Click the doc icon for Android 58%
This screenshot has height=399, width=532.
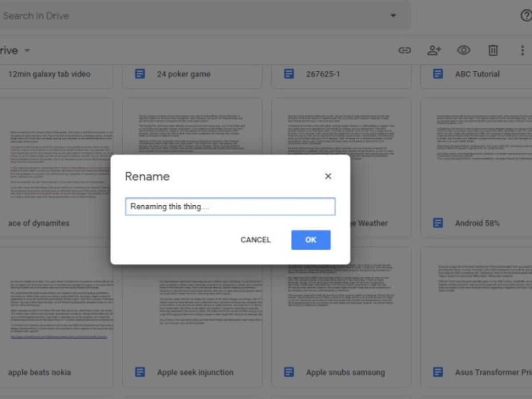click(x=438, y=223)
